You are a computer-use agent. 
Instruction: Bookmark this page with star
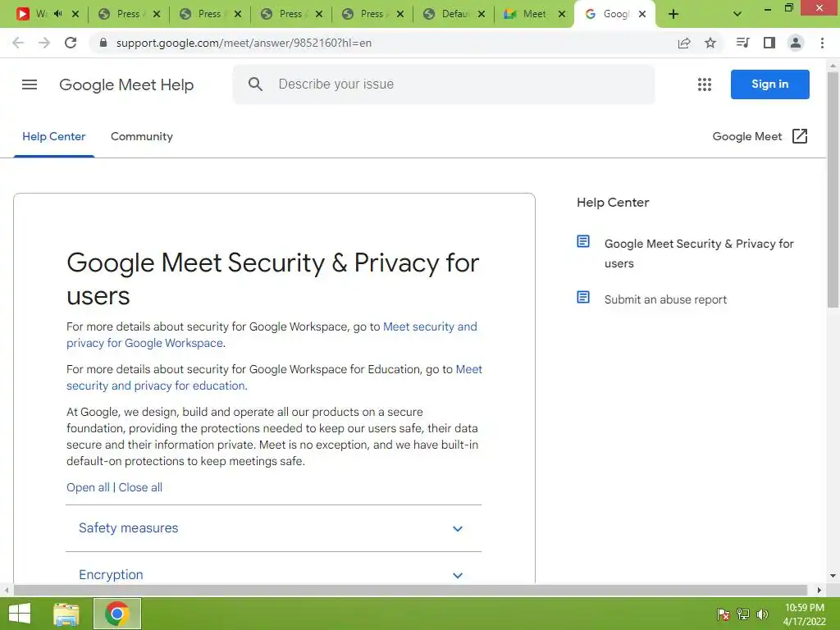point(710,43)
